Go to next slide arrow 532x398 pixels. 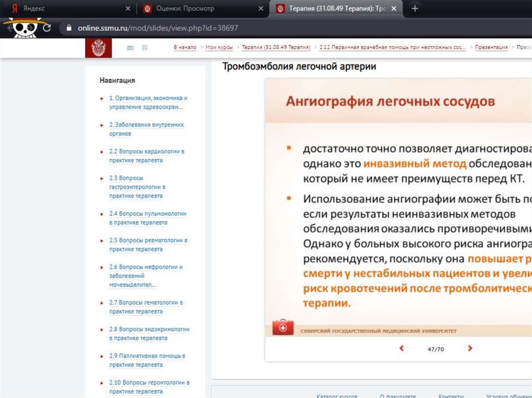(470, 348)
